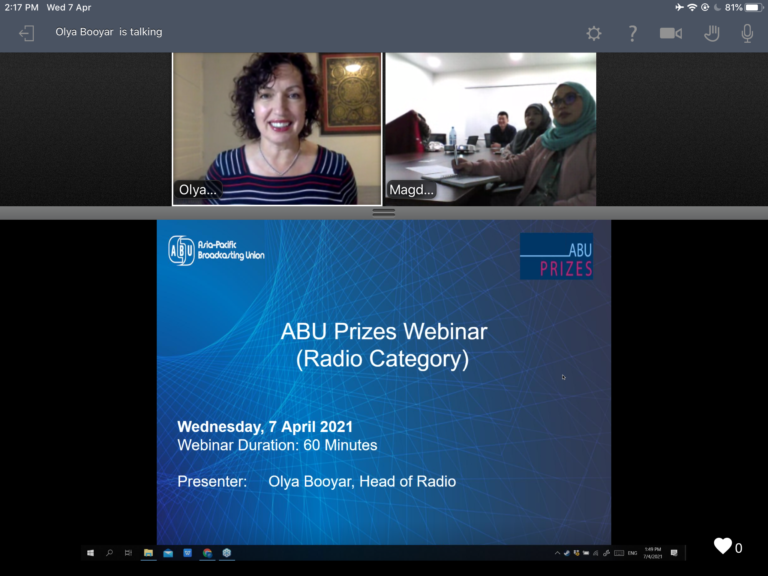Click the on-screen keyboard icon in the shared tray
The image size is (768, 576).
[619, 553]
